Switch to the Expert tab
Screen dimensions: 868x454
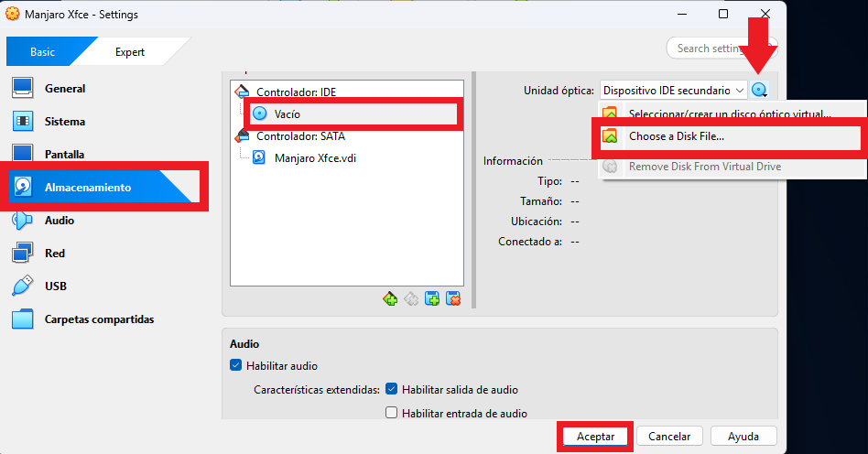click(129, 51)
